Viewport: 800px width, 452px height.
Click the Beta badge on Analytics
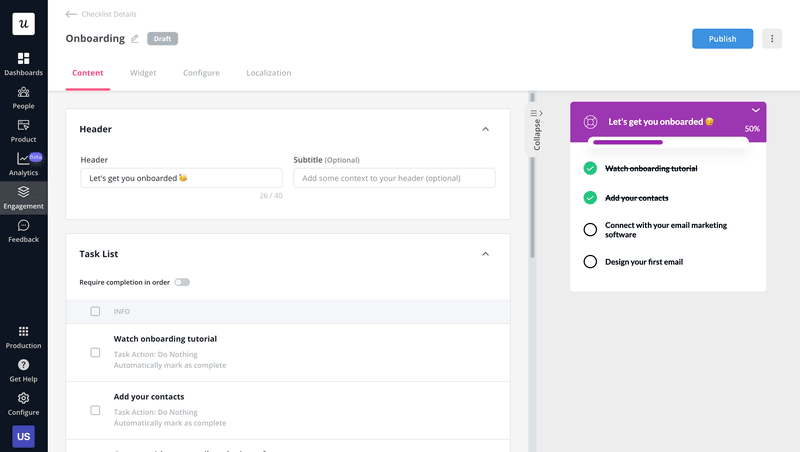(36, 157)
